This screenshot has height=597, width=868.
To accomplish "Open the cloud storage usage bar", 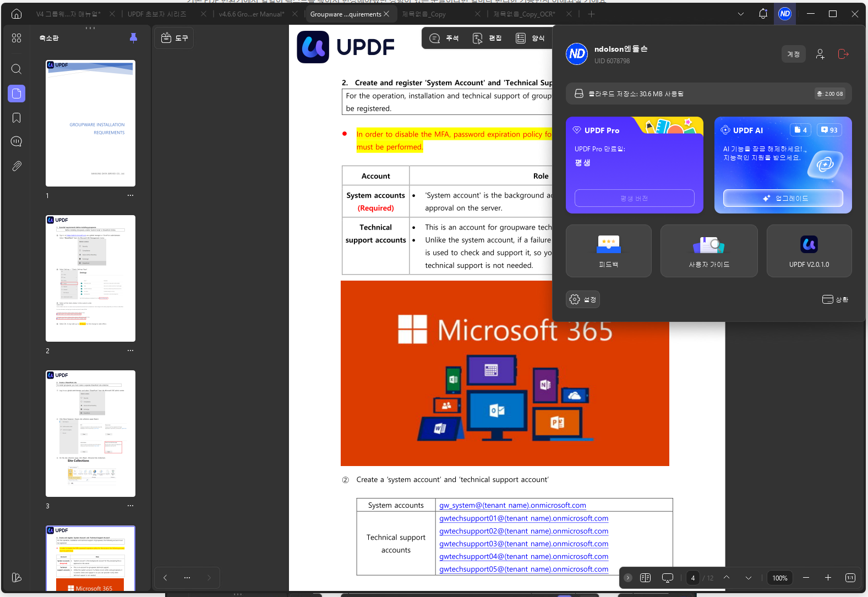I will (x=708, y=94).
